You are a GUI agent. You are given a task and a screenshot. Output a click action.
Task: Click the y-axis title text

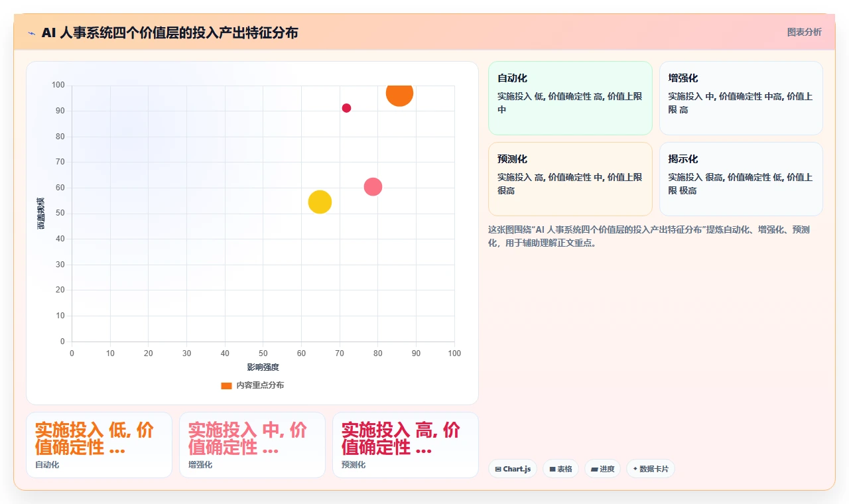[x=41, y=214]
